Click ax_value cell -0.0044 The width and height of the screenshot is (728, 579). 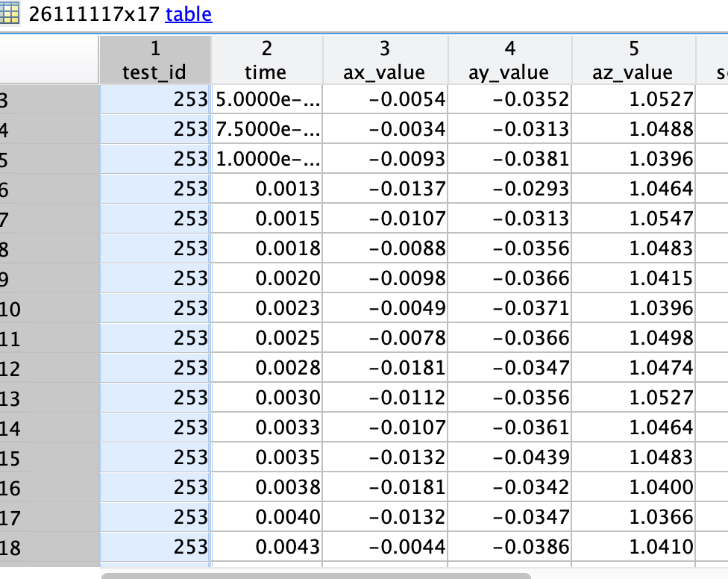coord(386,547)
